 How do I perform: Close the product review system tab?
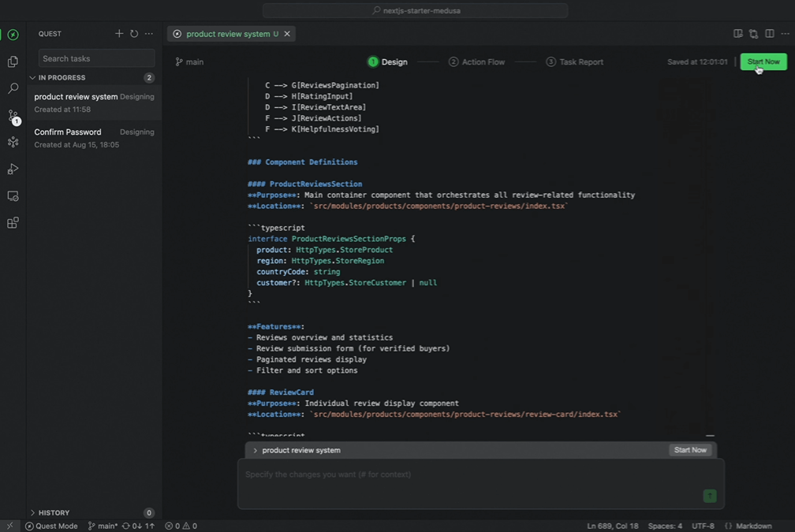point(287,34)
